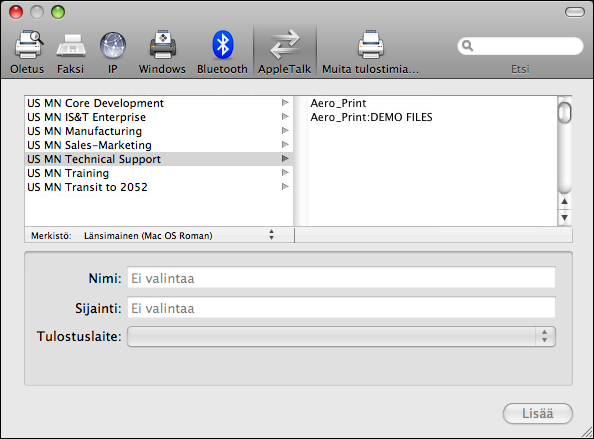Image resolution: width=594 pixels, height=439 pixels.
Task: Click the scroll down arrow of printer list
Action: click(564, 217)
